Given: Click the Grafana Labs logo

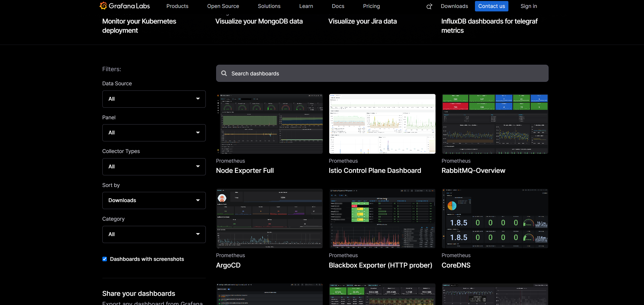Looking at the screenshot, I should tap(124, 6).
